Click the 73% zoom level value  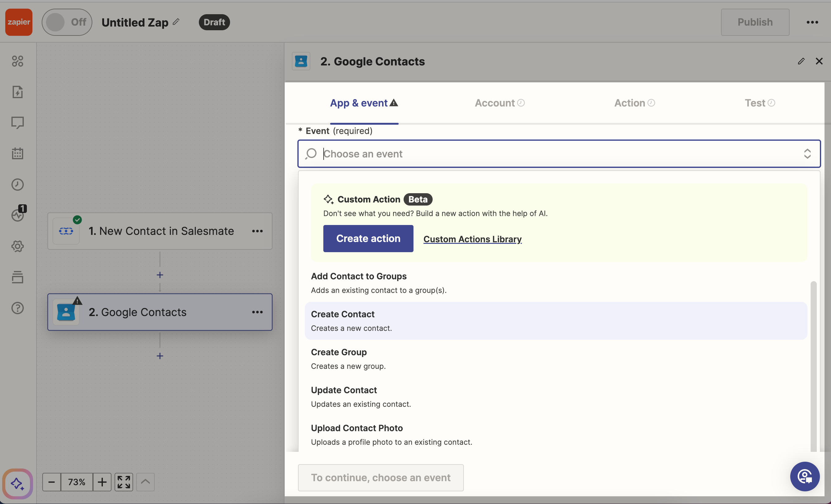click(77, 482)
